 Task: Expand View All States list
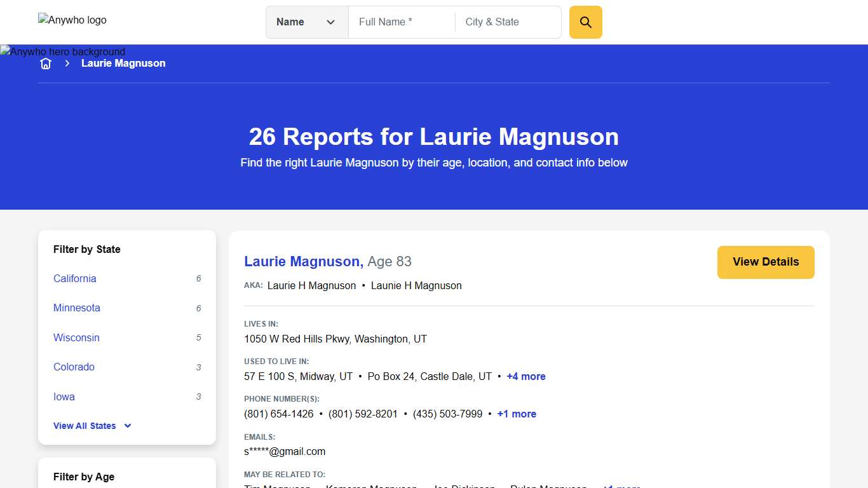[85, 426]
